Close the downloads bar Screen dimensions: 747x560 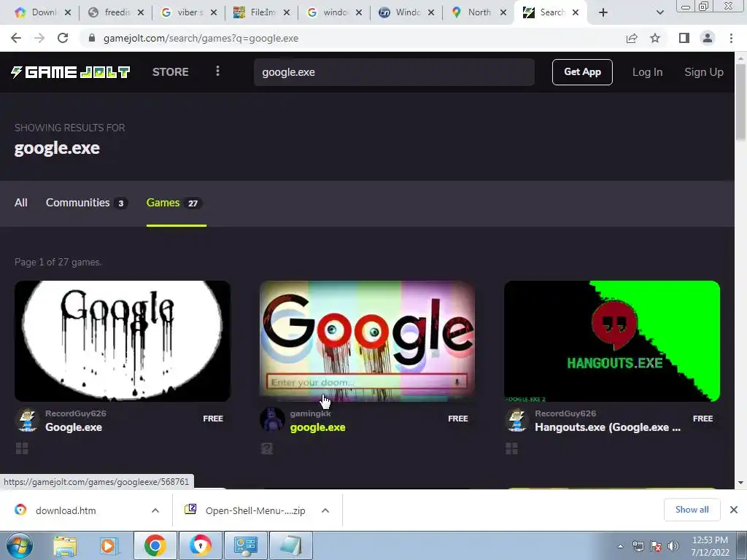pos(734,510)
